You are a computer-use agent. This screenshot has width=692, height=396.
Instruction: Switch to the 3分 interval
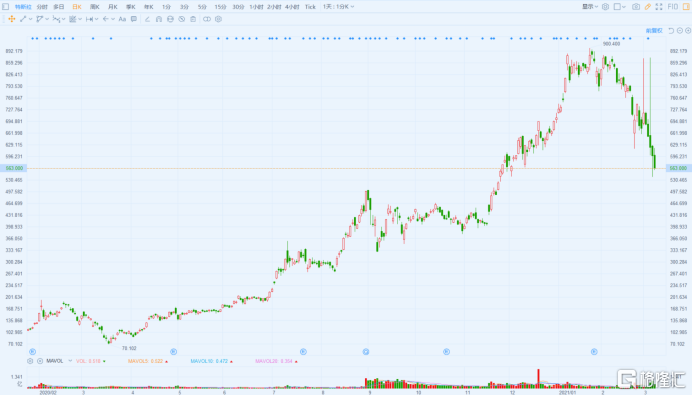click(x=184, y=7)
